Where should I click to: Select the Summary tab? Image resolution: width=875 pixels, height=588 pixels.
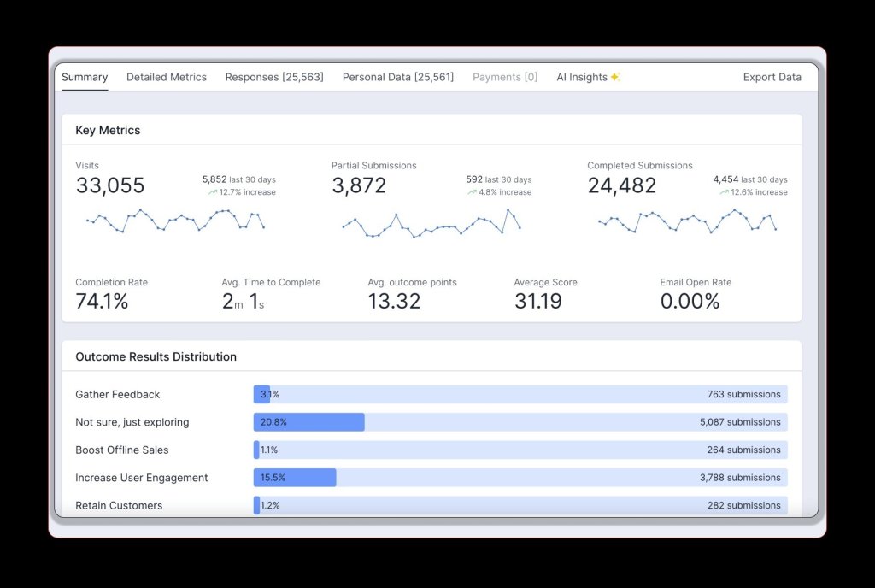(84, 76)
